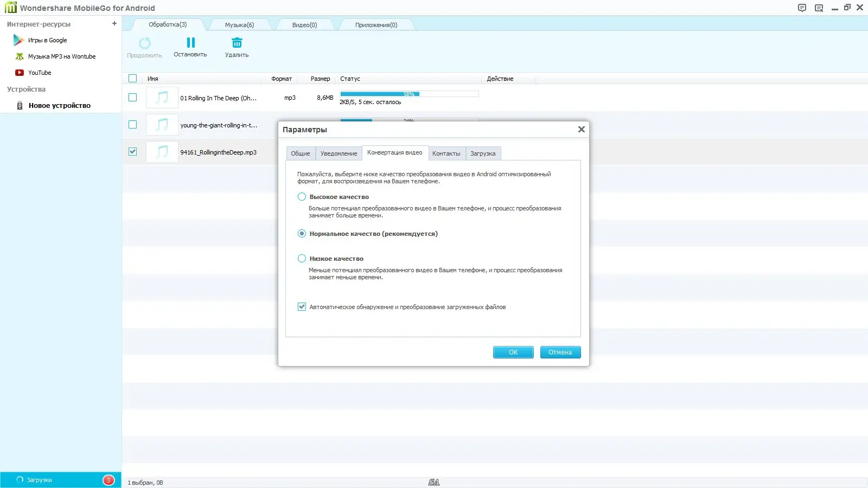868x488 pixels.
Task: Check the young-the-giant-rolling row checkbox
Action: tap(133, 125)
